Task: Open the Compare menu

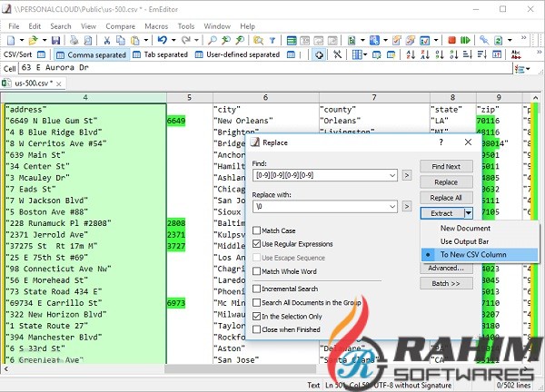Action: tap(120, 26)
